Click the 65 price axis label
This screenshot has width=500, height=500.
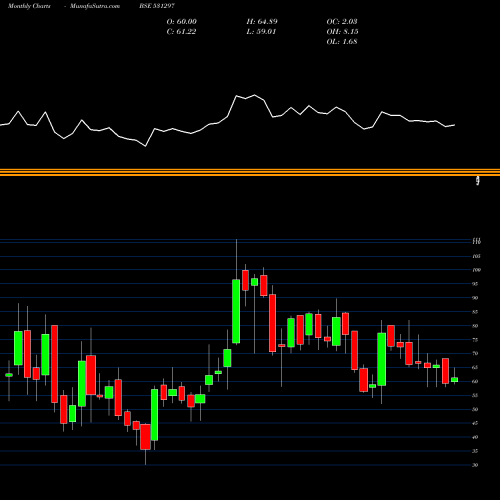[475, 367]
